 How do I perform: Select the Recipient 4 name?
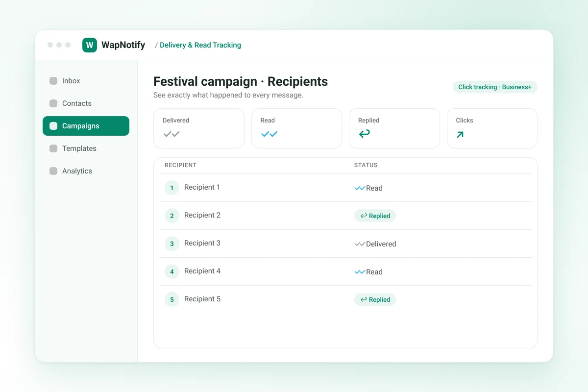click(202, 271)
